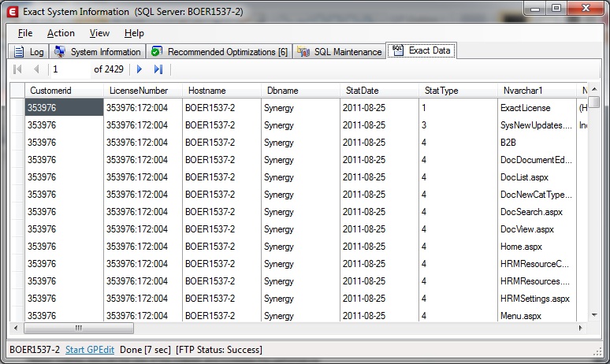Open the Action menu
This screenshot has height=364, width=610.
pos(61,33)
